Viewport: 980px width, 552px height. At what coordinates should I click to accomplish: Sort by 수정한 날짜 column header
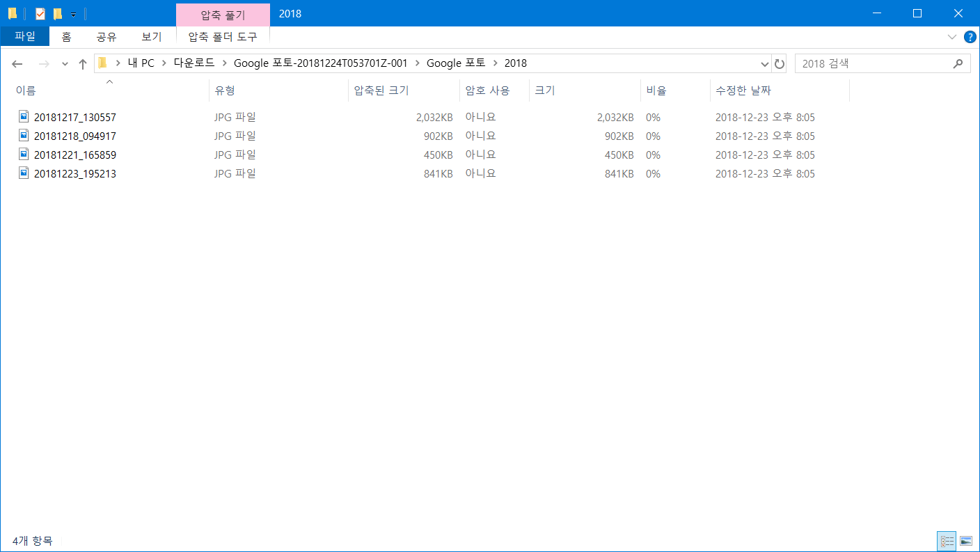[x=743, y=90]
